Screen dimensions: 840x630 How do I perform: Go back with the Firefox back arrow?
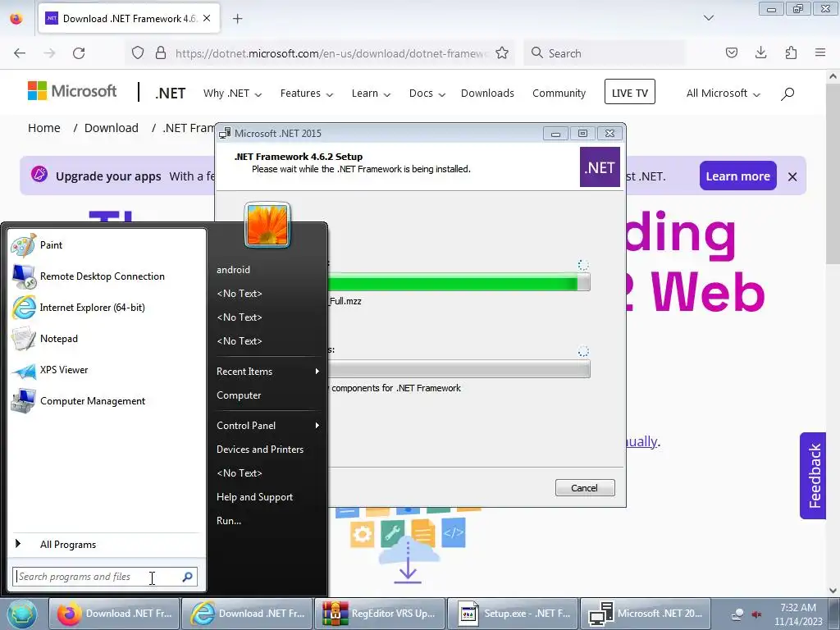point(20,53)
